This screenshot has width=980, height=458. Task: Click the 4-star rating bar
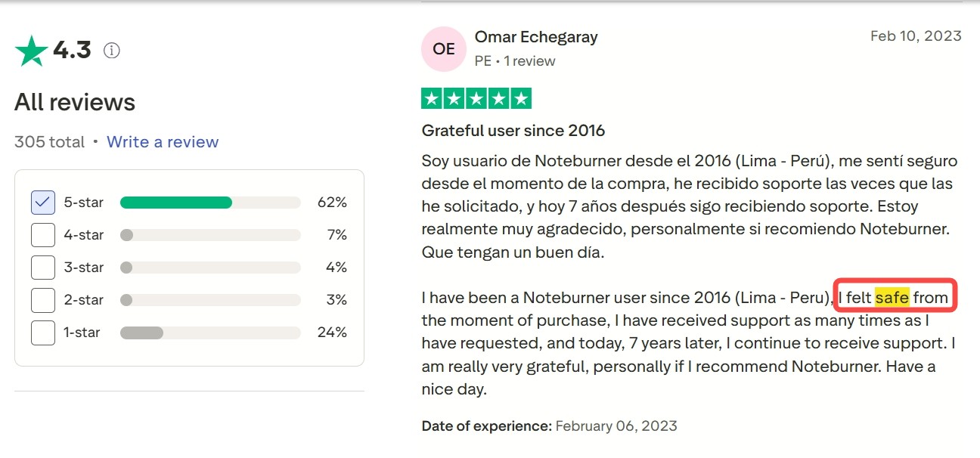pos(210,235)
